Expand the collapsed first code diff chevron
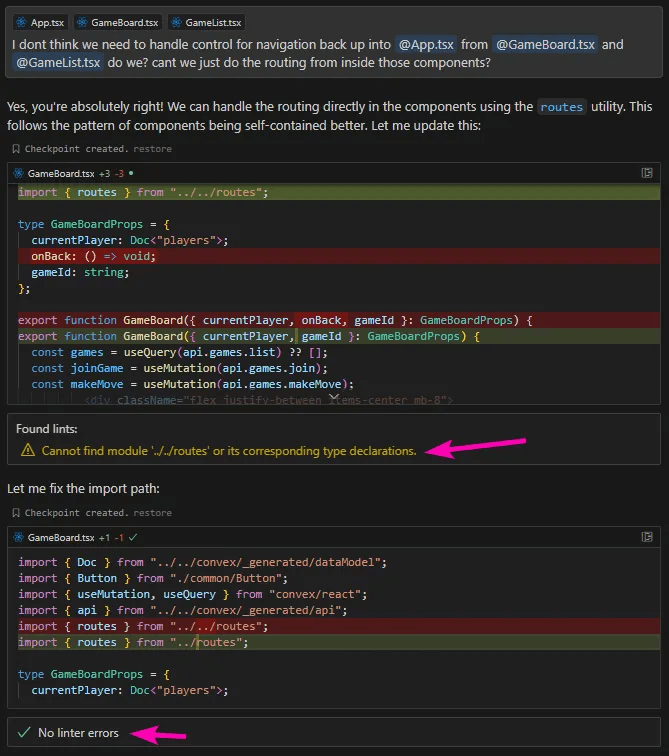The height and width of the screenshot is (756, 669). coord(334,398)
